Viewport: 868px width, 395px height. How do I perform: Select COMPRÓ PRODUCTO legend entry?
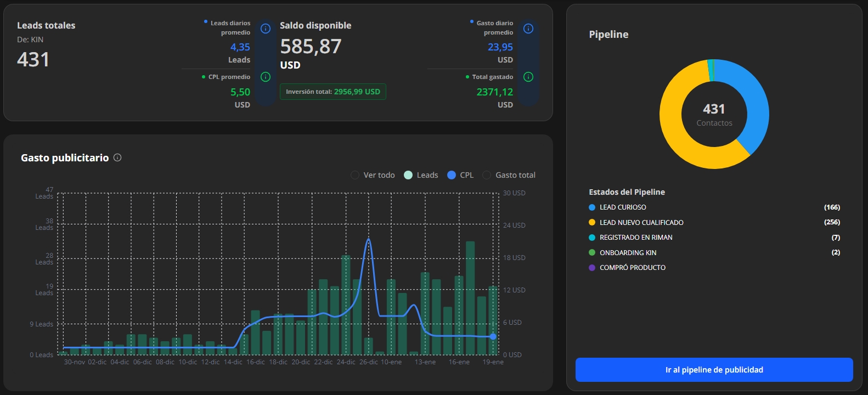[x=632, y=268]
